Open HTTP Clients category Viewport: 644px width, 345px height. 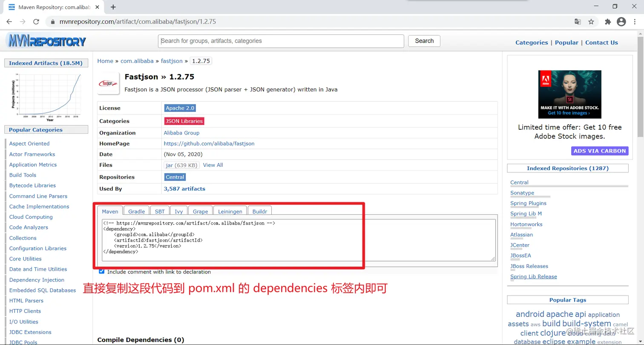25,311
